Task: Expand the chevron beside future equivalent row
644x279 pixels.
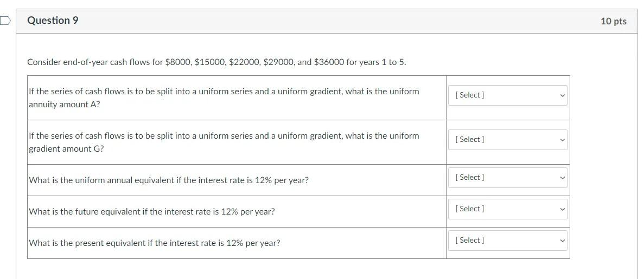Action: [562, 209]
